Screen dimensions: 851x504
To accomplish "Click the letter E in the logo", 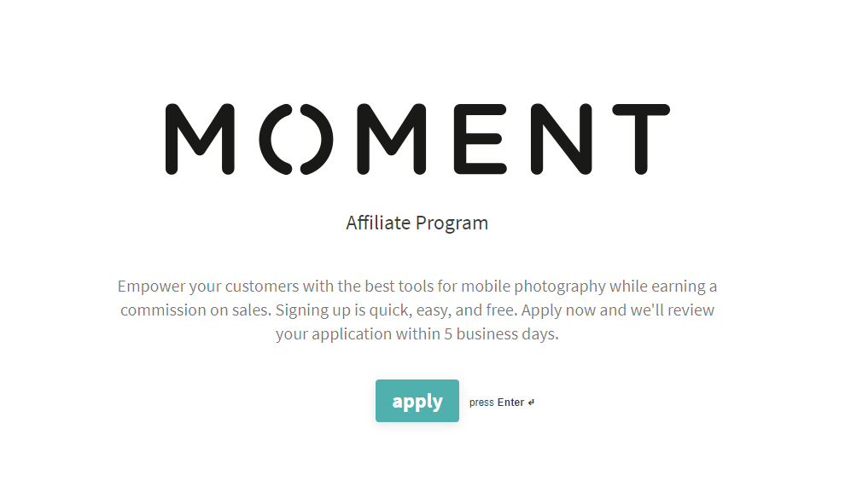I will point(481,139).
